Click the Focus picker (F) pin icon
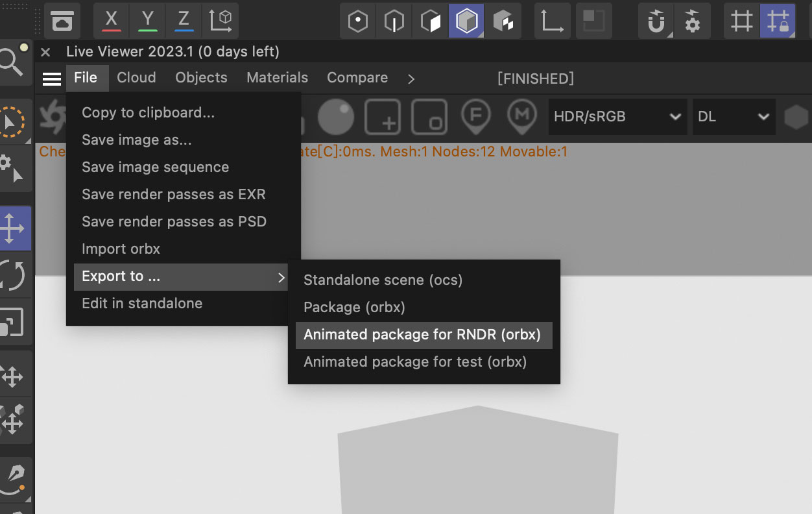The image size is (812, 514). (475, 117)
